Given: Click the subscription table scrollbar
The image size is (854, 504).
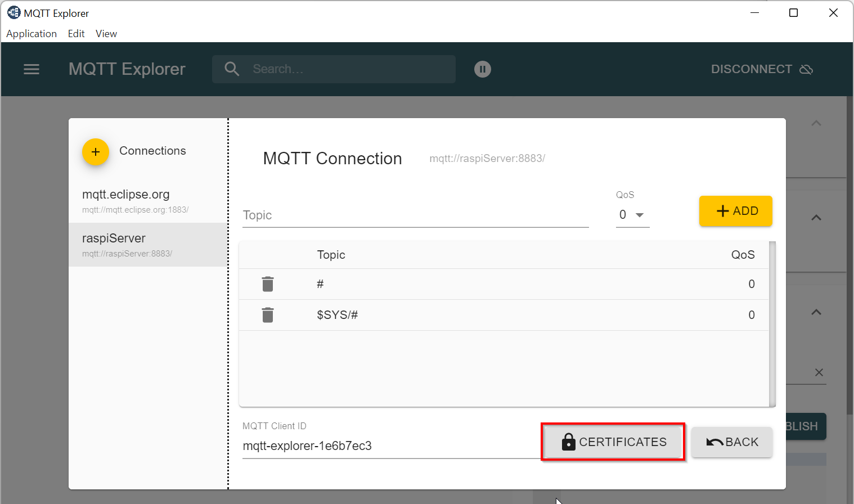Looking at the screenshot, I should 772,324.
